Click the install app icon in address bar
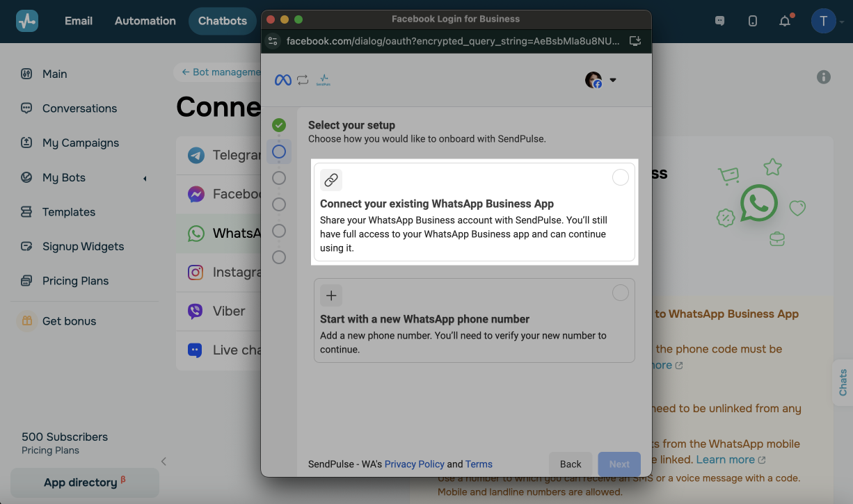The width and height of the screenshot is (853, 504). pyautogui.click(x=635, y=41)
